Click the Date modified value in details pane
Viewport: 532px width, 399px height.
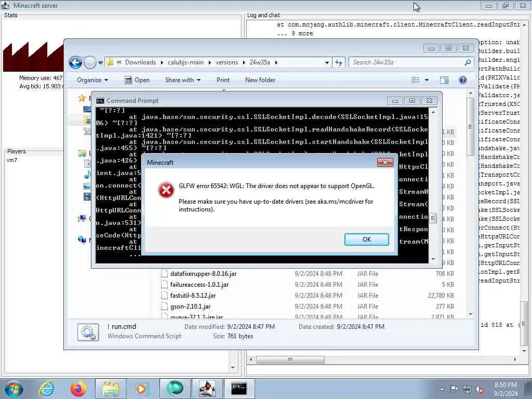point(251,327)
